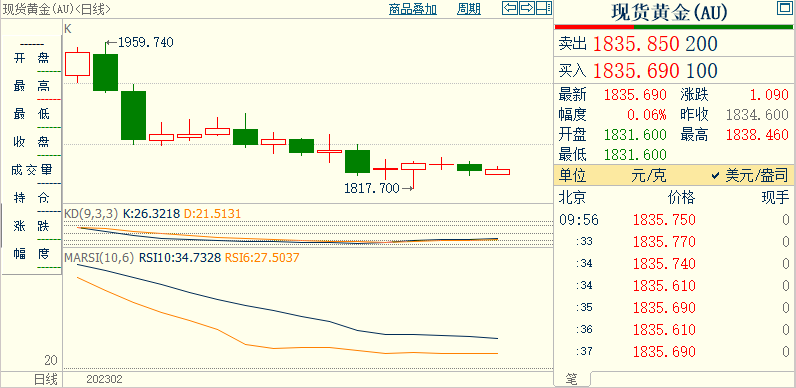
Task: Select the 笔 tab at bottom
Action: [572, 379]
